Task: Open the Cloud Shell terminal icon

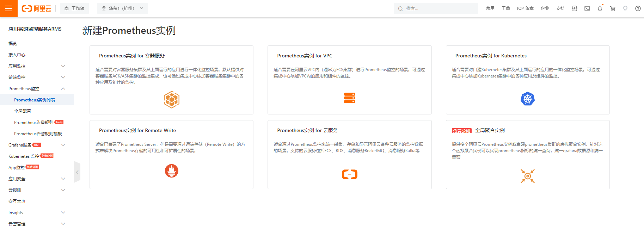Action: coord(587,8)
